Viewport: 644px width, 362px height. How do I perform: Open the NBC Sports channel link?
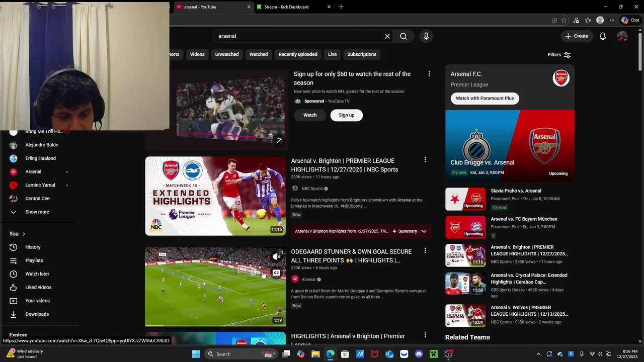[312, 189]
